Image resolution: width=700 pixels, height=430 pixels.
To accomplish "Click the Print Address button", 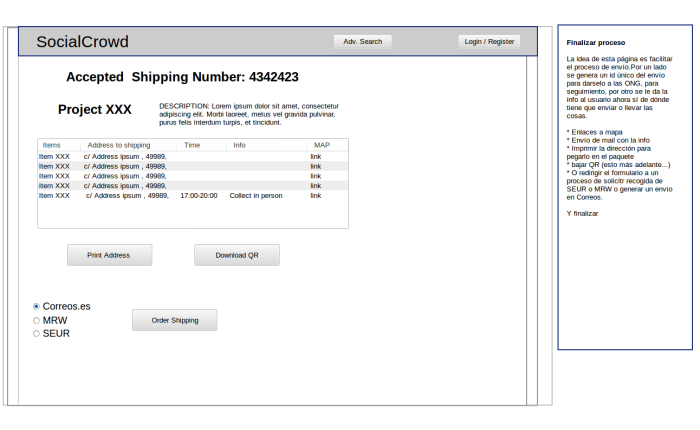I will (109, 255).
